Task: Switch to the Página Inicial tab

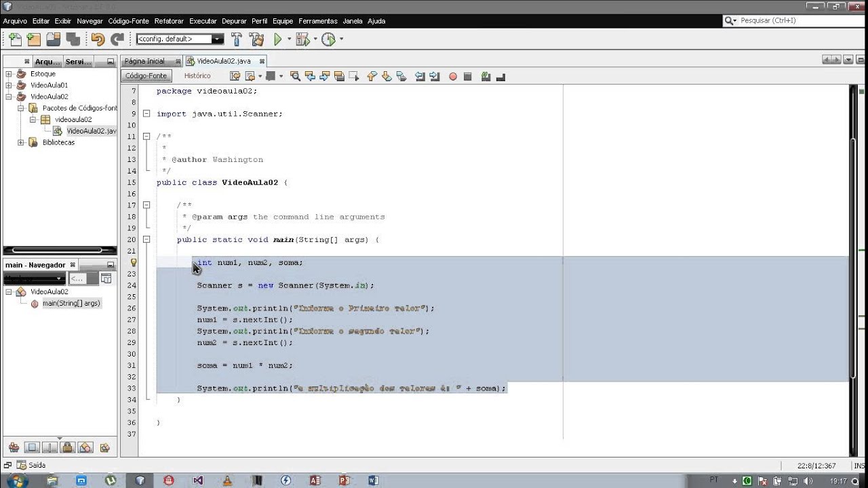Action: click(144, 61)
